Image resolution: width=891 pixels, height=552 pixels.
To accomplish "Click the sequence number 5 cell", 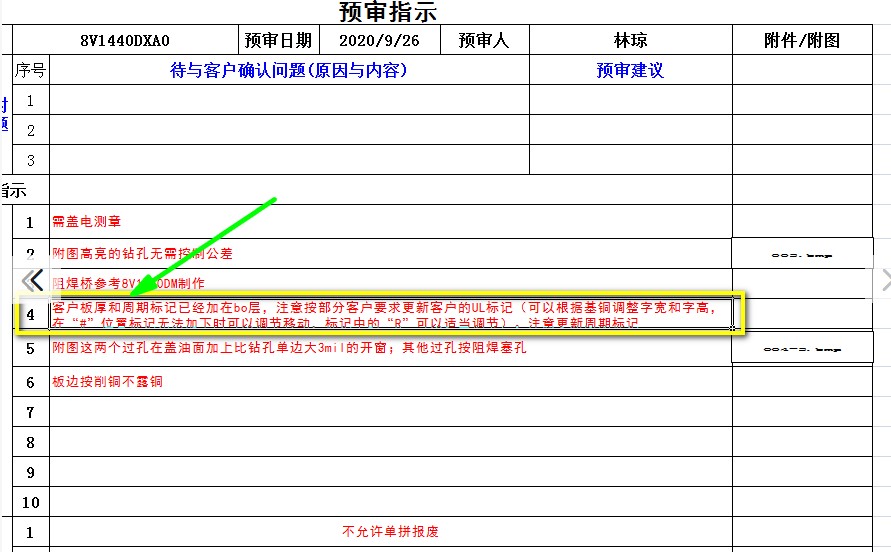I will point(31,347).
